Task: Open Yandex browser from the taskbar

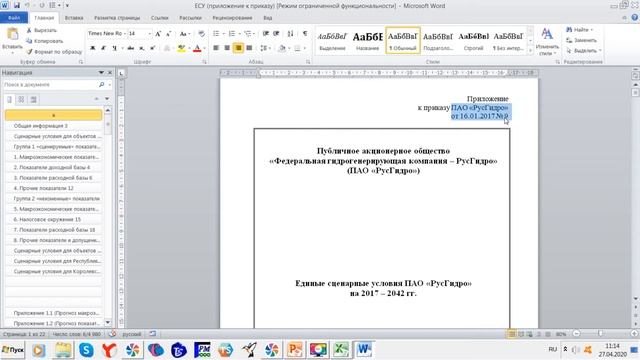Action: [109, 350]
